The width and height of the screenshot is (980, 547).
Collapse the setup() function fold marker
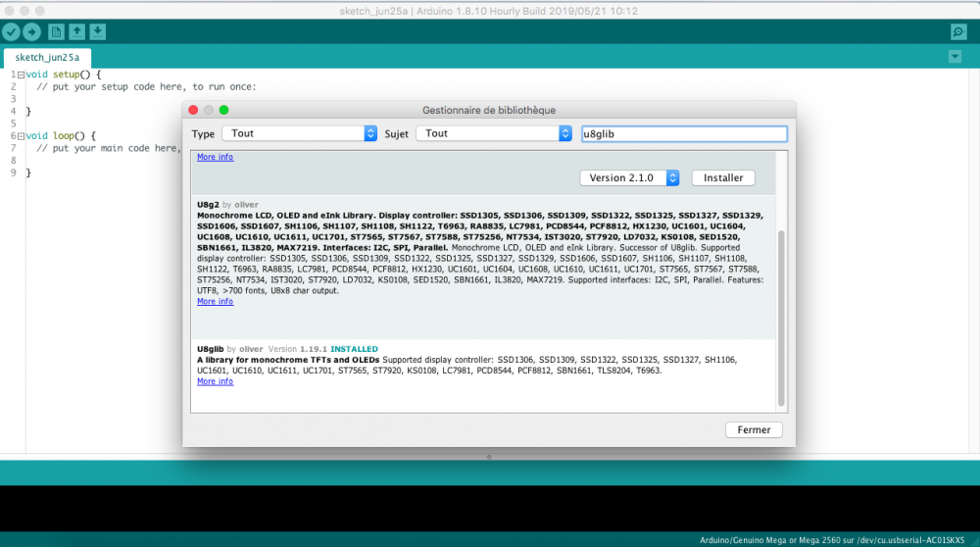coord(21,75)
